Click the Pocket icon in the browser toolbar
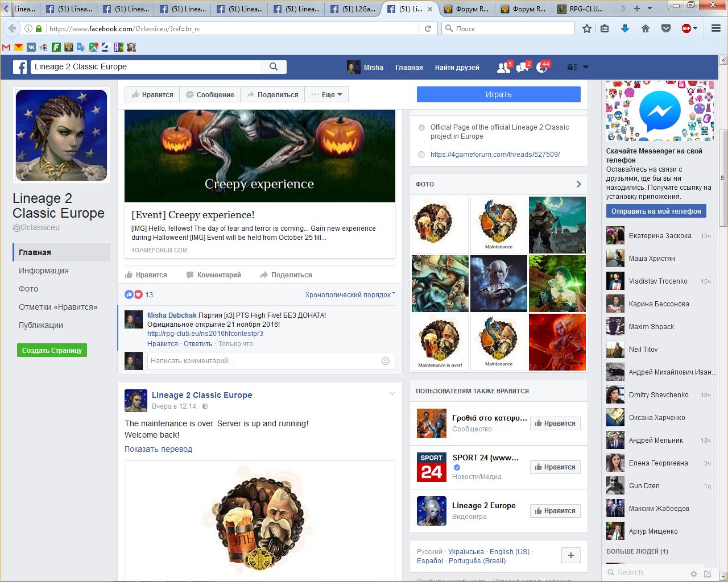Screen dimensions: 728x582 click(666, 28)
